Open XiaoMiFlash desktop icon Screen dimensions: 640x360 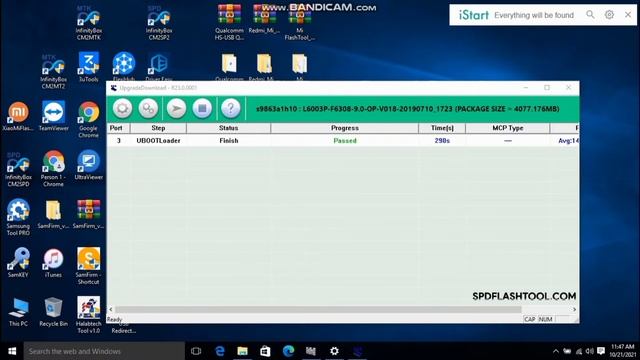[x=18, y=117]
